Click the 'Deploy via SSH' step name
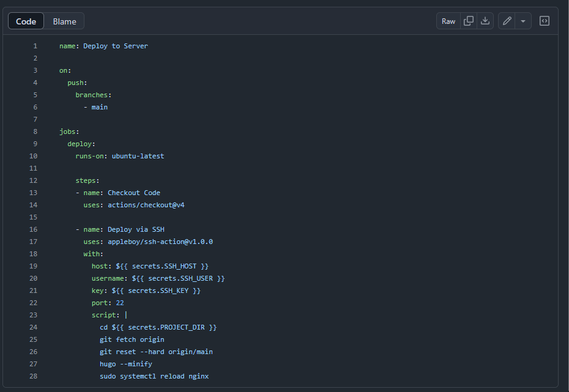The image size is (569, 392). click(136, 229)
